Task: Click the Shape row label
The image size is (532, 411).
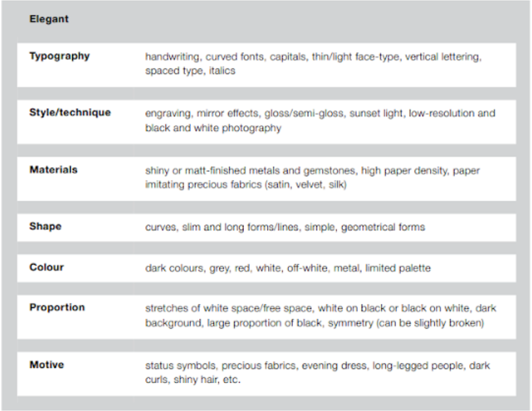Action: [45, 226]
